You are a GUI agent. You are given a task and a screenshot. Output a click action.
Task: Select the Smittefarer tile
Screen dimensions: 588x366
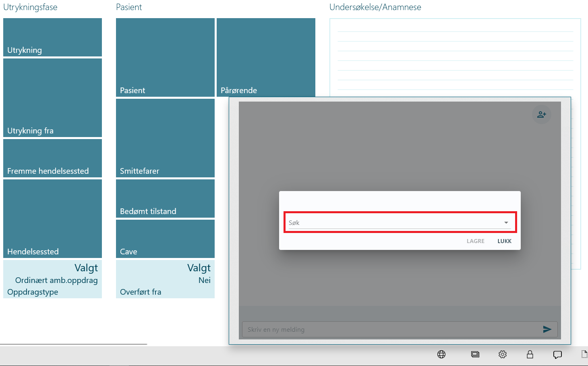pos(165,138)
